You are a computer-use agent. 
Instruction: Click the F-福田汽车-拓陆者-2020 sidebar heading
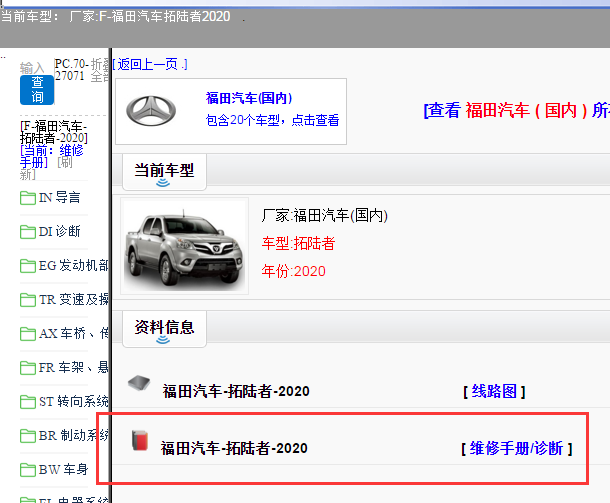tap(54, 132)
